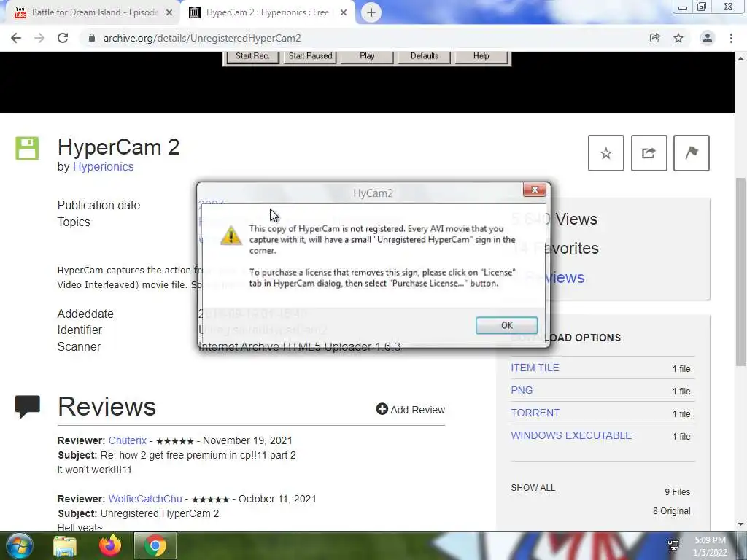
Task: Click 'November 19, 2021' review date
Action: 247,440
